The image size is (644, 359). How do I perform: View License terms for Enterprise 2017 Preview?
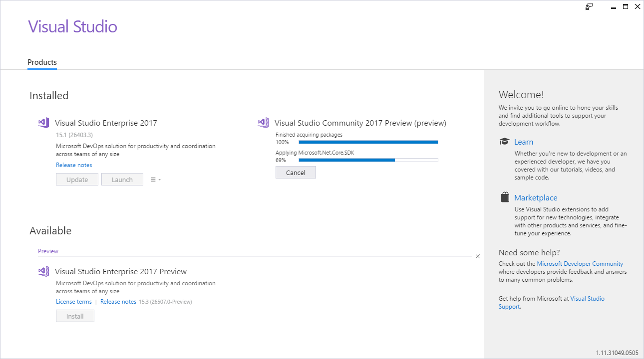(x=73, y=301)
